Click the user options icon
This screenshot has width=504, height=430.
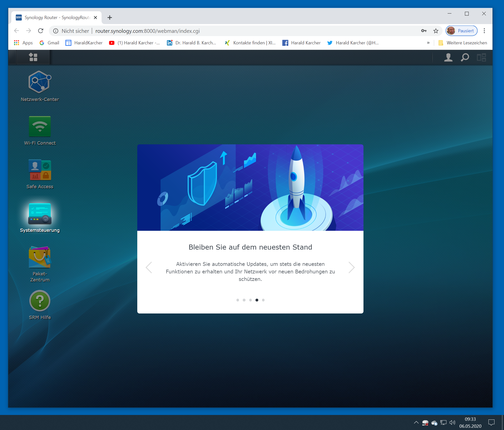[x=448, y=57]
